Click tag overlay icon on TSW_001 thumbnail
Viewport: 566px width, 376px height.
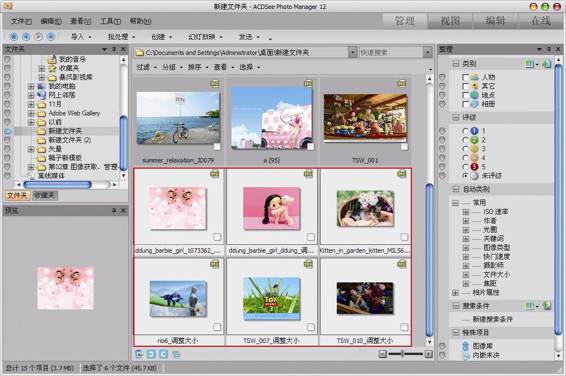pos(402,84)
